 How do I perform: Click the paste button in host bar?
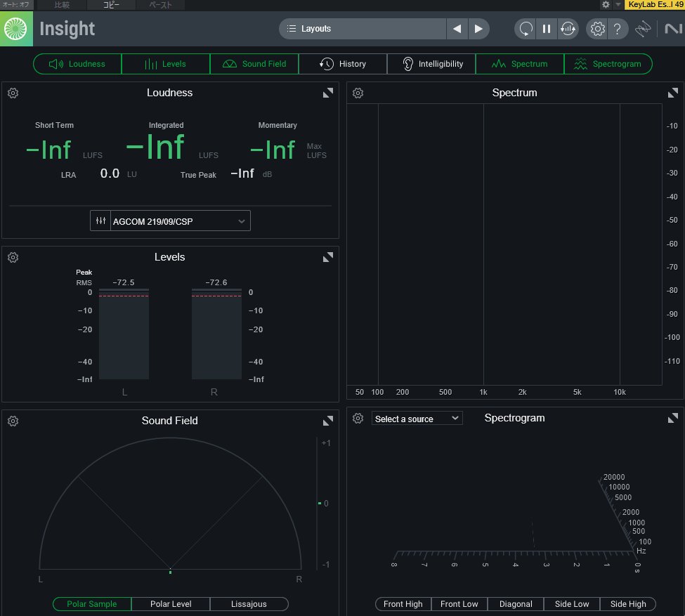(160, 4)
